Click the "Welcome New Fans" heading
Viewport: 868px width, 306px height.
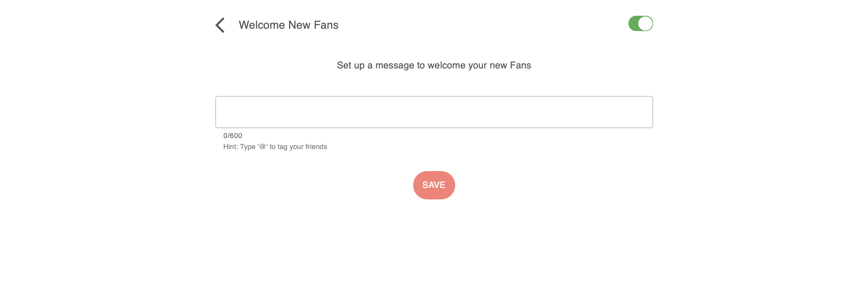coord(288,25)
